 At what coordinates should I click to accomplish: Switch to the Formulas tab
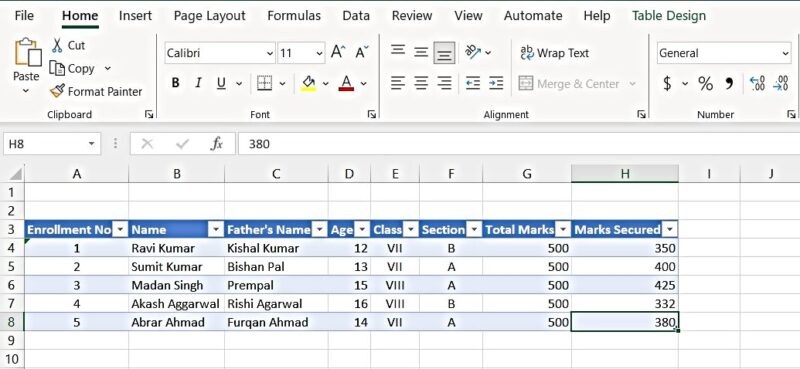[x=294, y=16]
